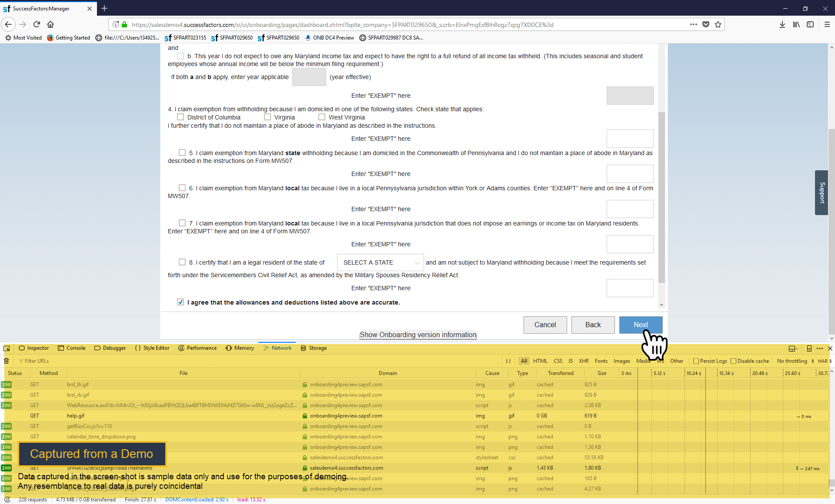Open the Support side tab
The image size is (835, 504).
pyautogui.click(x=822, y=192)
